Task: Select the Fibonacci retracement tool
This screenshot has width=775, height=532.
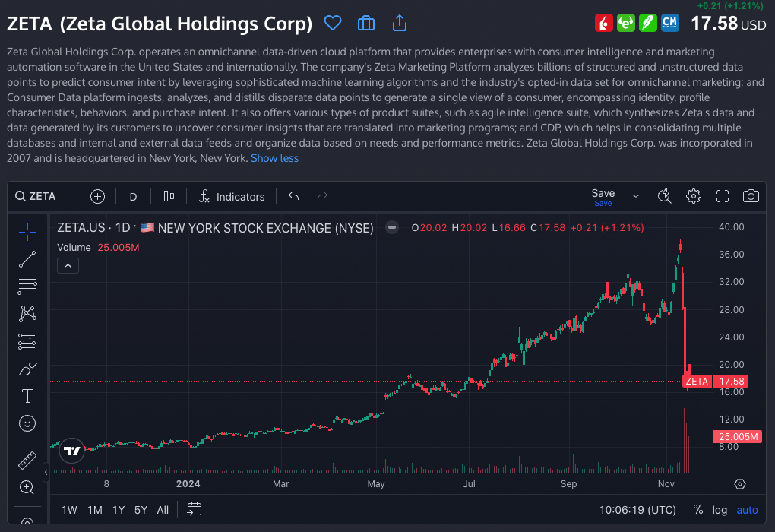Action: point(27,287)
